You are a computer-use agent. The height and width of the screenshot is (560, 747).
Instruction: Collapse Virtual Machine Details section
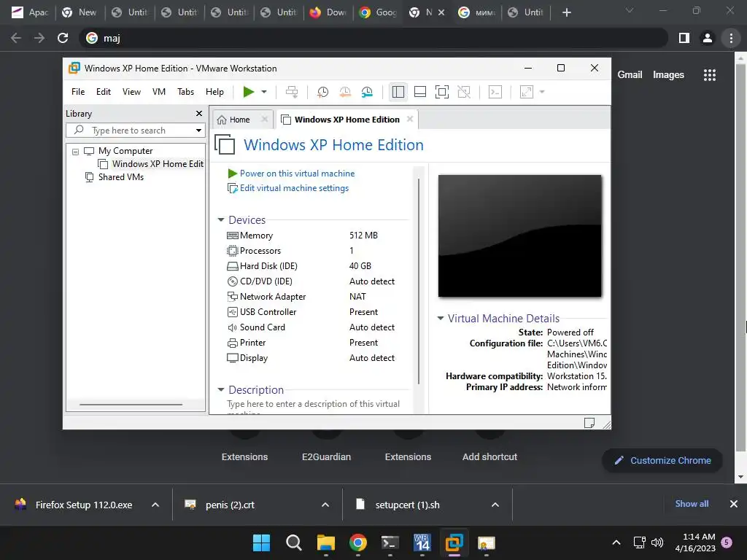441,318
